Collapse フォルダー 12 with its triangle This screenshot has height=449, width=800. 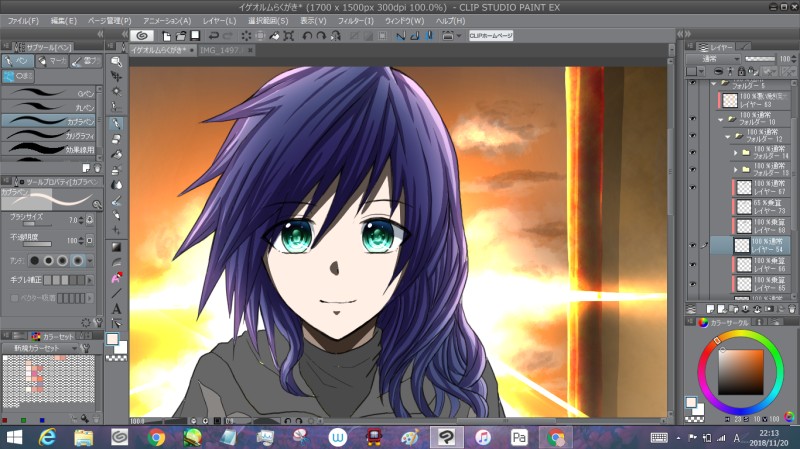coord(728,136)
